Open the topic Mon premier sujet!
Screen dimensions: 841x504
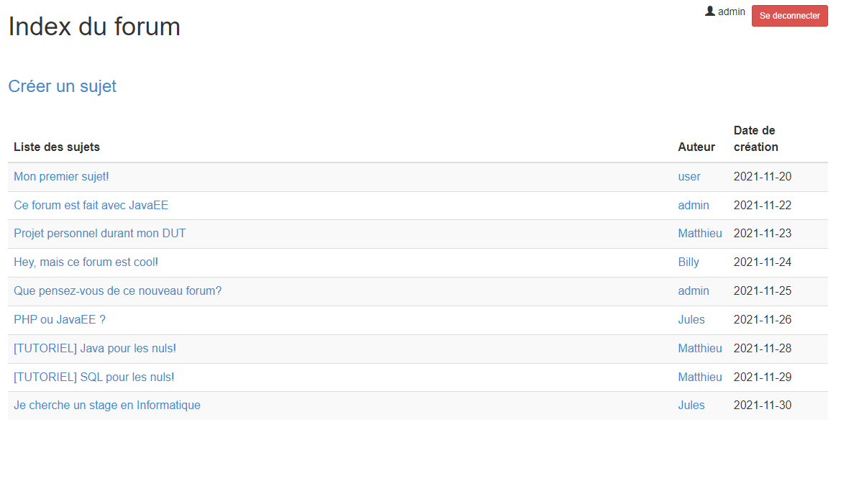(x=61, y=177)
